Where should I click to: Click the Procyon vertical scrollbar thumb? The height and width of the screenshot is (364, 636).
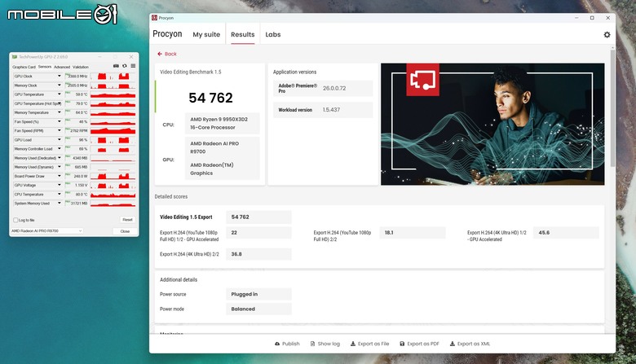pos(612,107)
